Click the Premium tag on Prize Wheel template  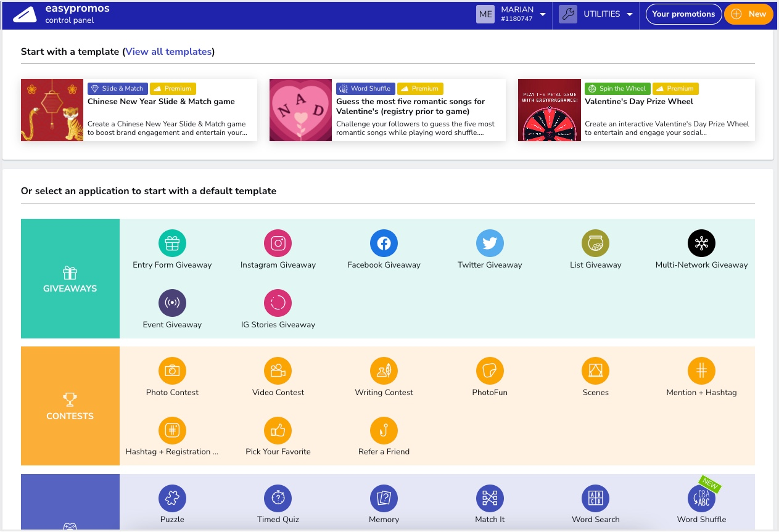(x=675, y=89)
